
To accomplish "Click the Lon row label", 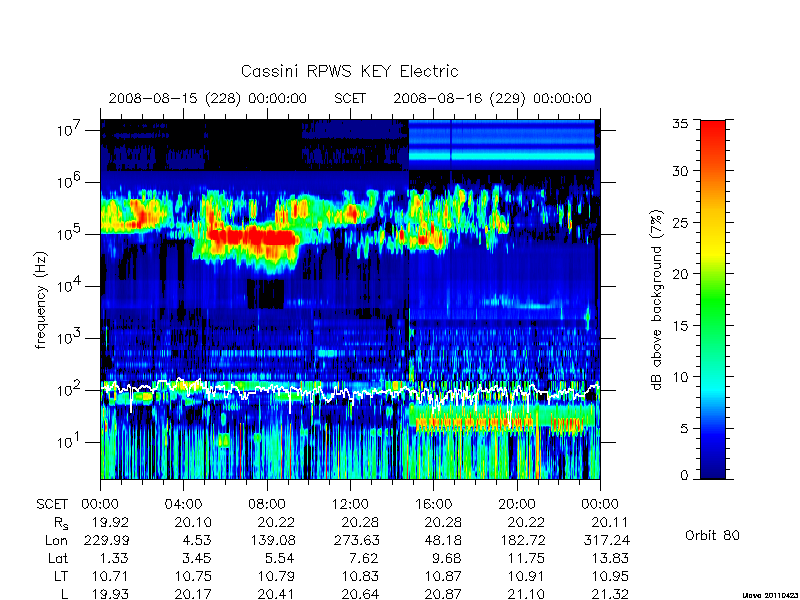I will pyautogui.click(x=56, y=540).
